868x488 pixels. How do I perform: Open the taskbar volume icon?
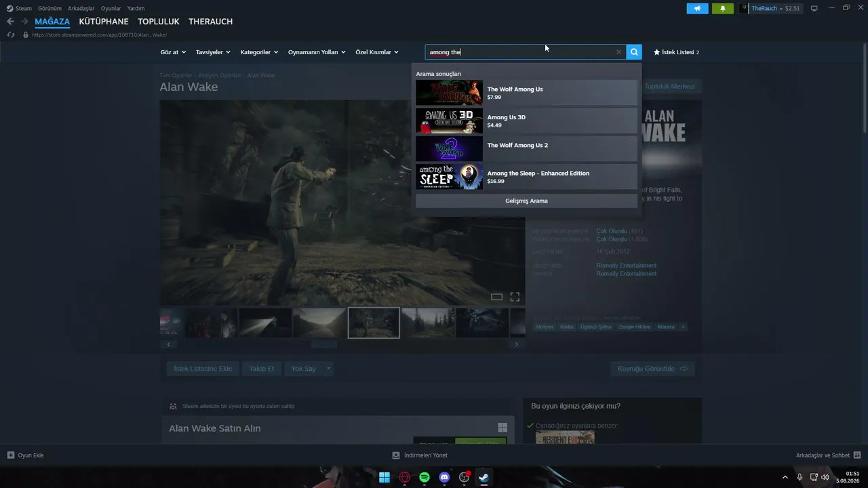tap(825, 477)
